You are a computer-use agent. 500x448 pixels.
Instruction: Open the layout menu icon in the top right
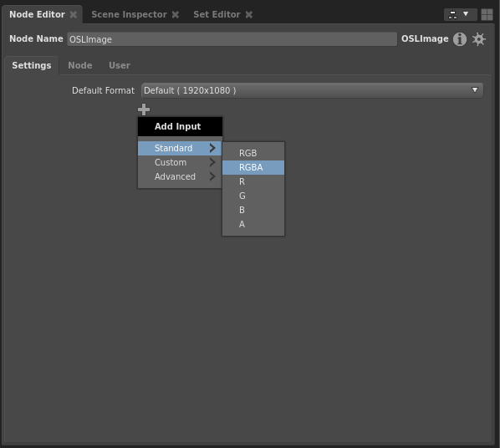click(460, 15)
